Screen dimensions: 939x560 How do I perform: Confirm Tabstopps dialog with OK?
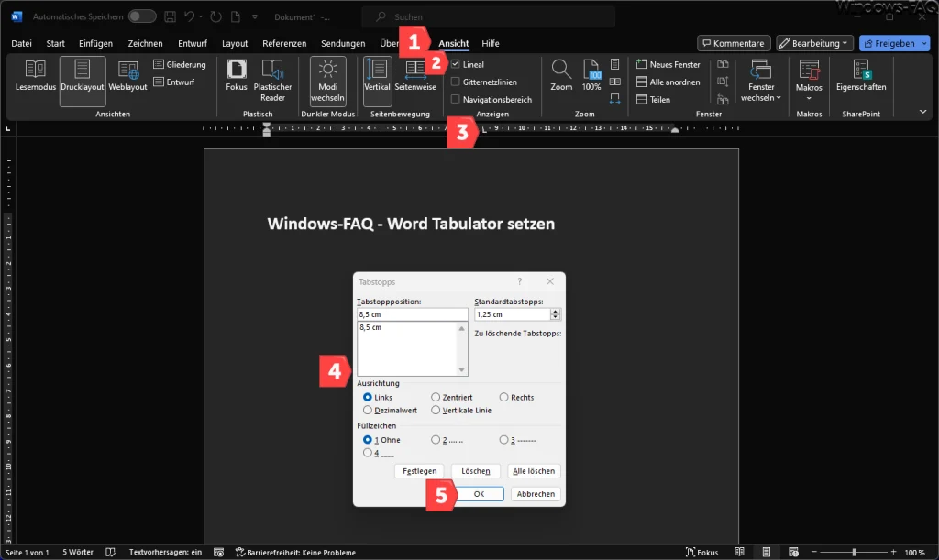(x=479, y=494)
